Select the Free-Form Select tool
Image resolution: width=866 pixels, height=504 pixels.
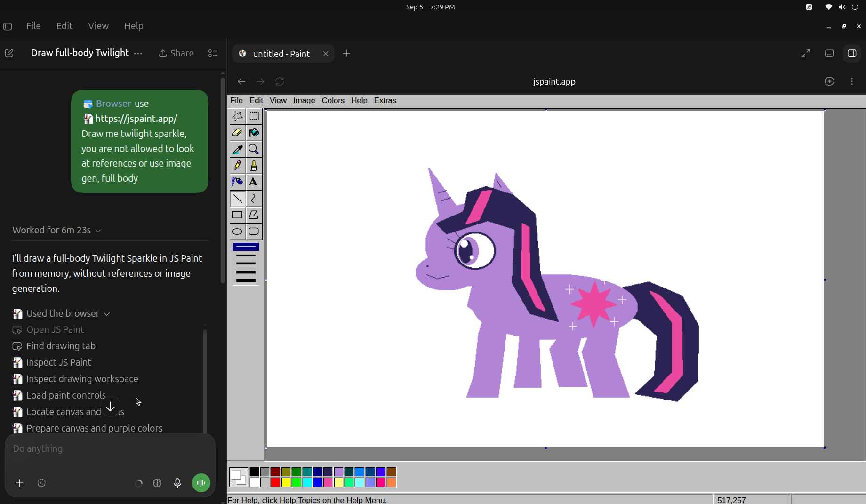pos(237,116)
